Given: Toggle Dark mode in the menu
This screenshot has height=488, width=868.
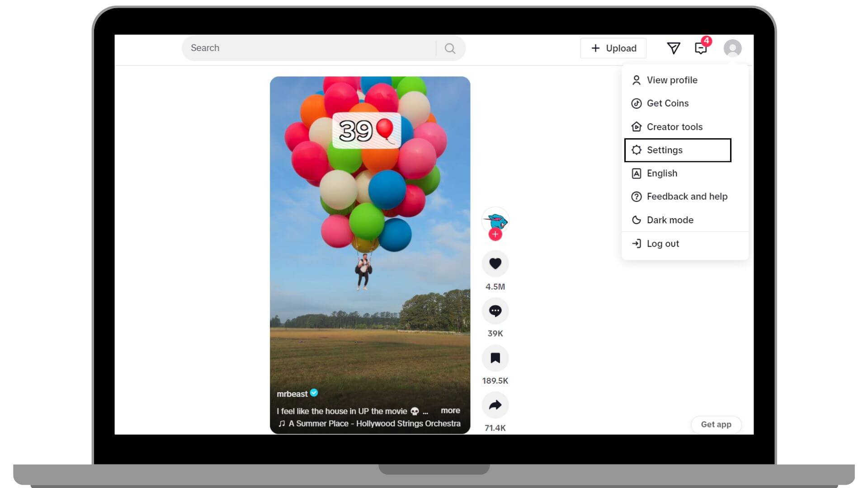Looking at the screenshot, I should pyautogui.click(x=685, y=220).
